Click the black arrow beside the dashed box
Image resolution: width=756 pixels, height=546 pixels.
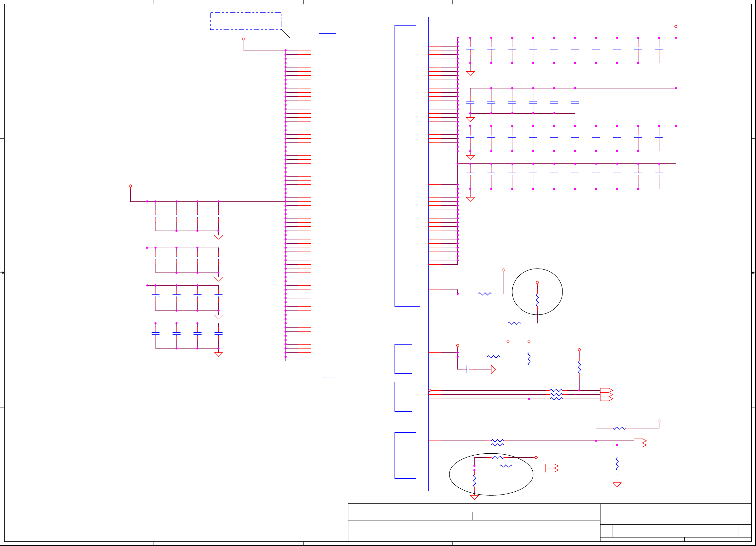[x=286, y=34]
